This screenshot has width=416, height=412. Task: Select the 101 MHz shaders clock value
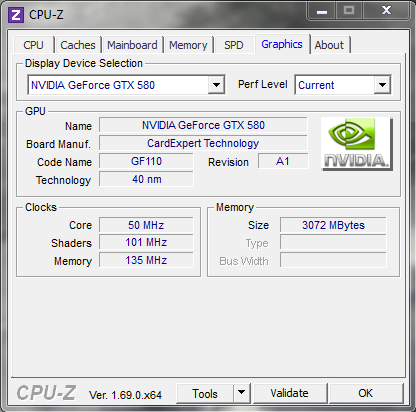click(146, 242)
